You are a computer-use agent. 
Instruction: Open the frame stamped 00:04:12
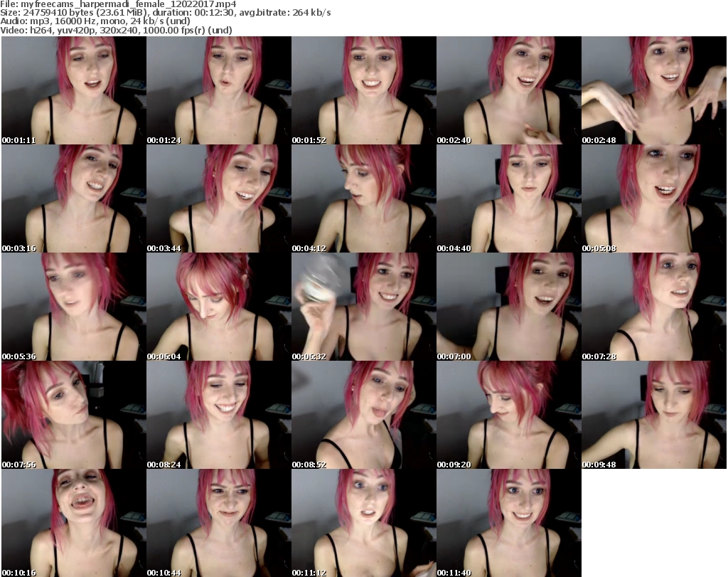363,198
